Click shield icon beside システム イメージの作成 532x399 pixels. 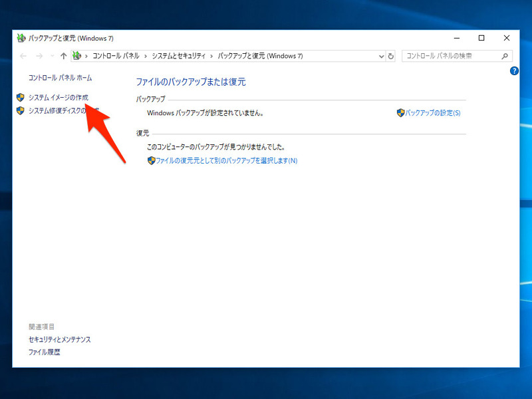pyautogui.click(x=21, y=98)
